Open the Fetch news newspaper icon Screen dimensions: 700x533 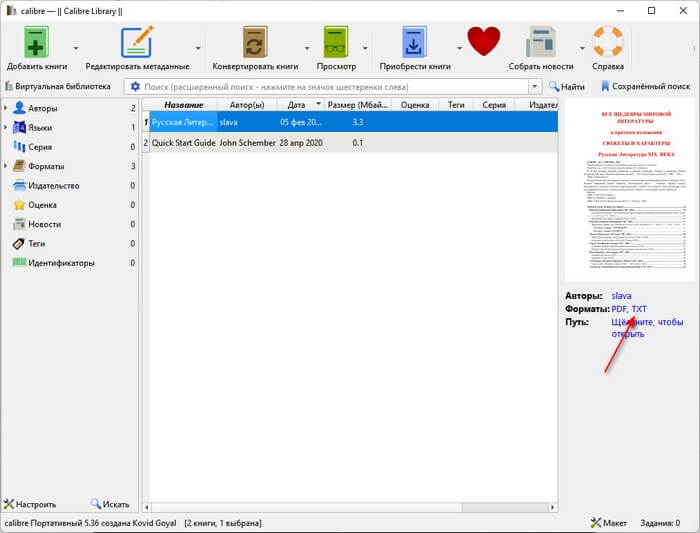(x=541, y=42)
